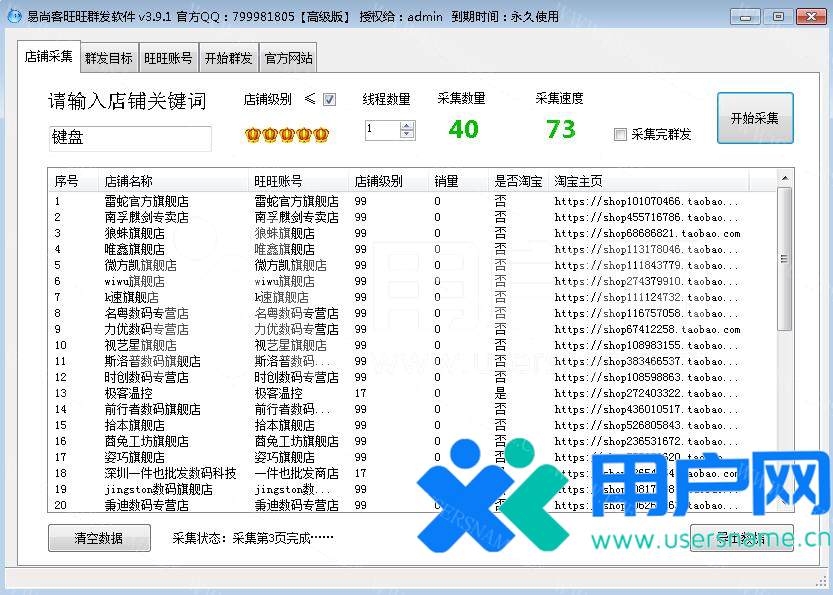Screen dimensions: 833x595
Task: Maximize the 易尚客旺旺群发软件 window
Action: tap(778, 16)
